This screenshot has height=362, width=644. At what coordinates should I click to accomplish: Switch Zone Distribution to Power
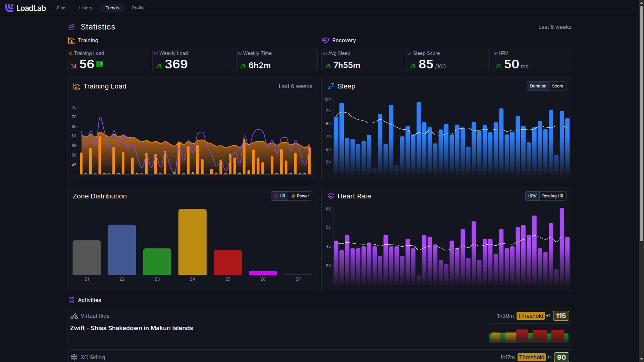click(x=300, y=196)
